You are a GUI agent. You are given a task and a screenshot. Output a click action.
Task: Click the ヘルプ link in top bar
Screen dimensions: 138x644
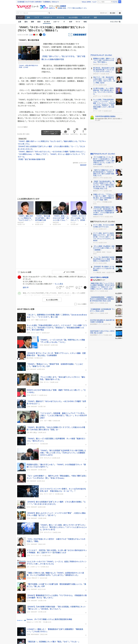[x=94, y=2]
